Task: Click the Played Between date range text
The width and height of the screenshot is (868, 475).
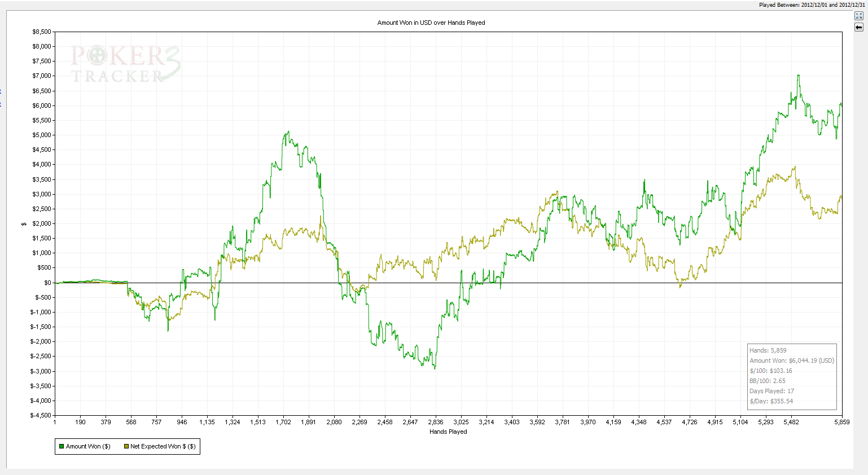Action: pos(812,5)
